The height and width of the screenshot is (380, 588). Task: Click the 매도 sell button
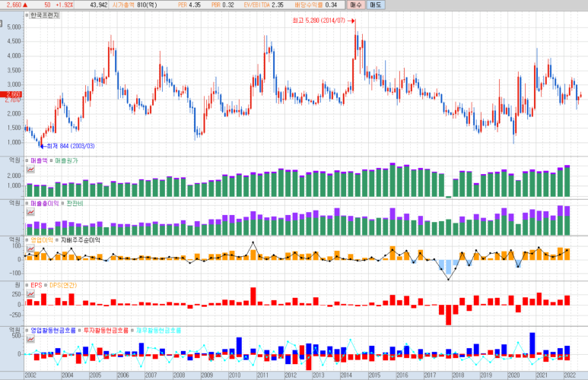[375, 5]
